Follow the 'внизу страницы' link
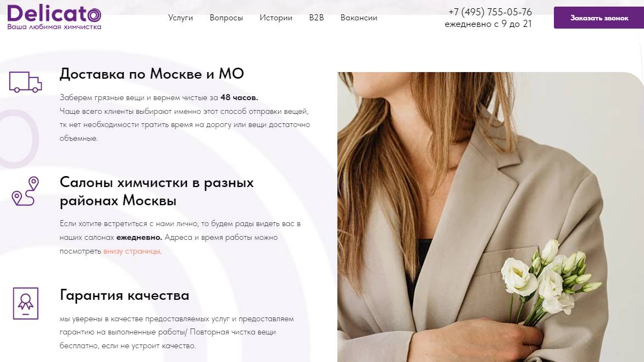644x362 pixels. click(x=132, y=251)
